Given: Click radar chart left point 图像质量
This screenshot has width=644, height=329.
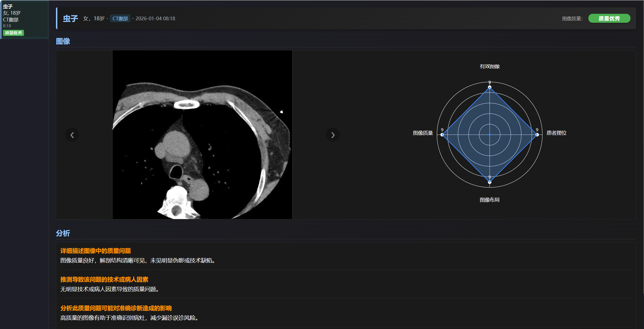Looking at the screenshot, I should (x=442, y=135).
